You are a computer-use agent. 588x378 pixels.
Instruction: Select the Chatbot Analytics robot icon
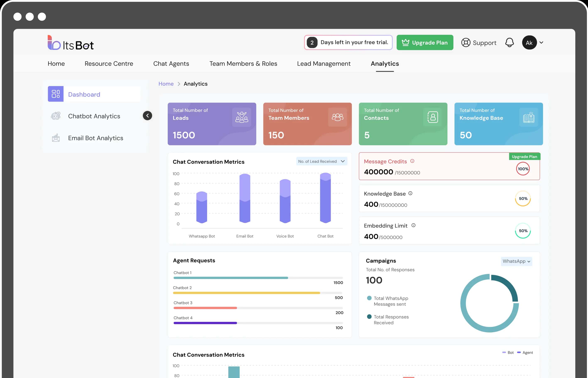click(56, 116)
